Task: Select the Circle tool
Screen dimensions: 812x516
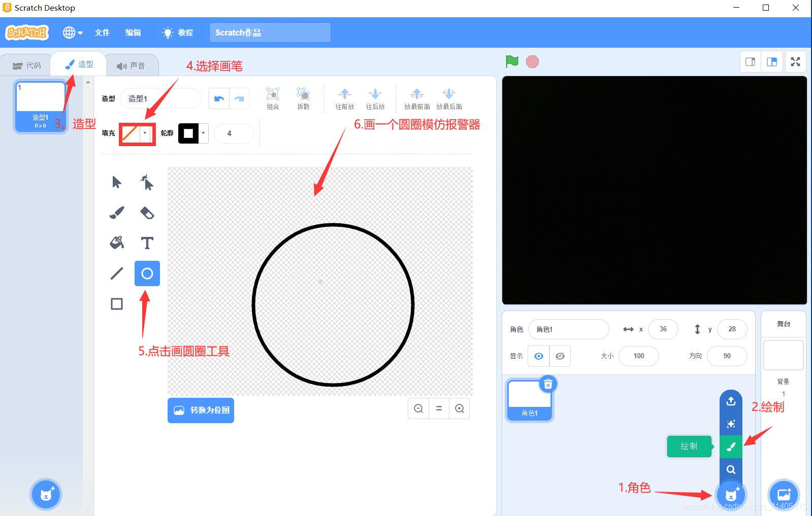Action: point(147,273)
